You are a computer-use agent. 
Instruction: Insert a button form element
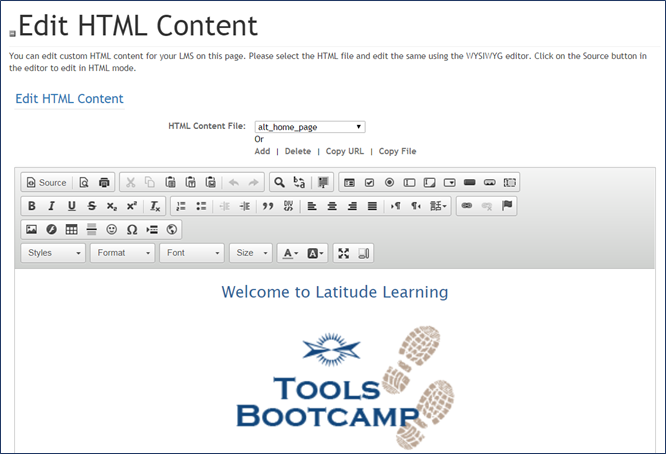tap(469, 182)
